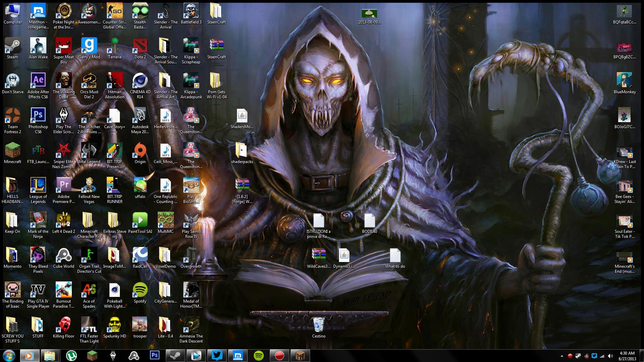Viewport: 644px width, 362px height.
Task: Open StaenCraft archive file
Action: 216,49
